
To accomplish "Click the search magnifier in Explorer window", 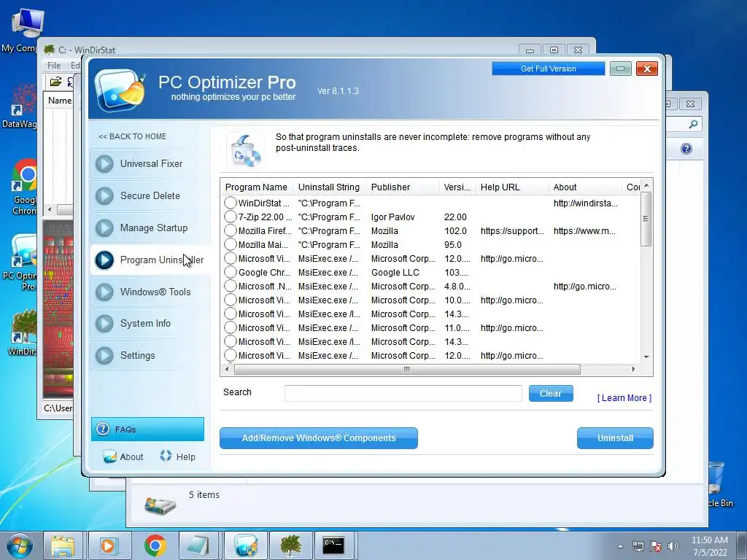I will [693, 124].
